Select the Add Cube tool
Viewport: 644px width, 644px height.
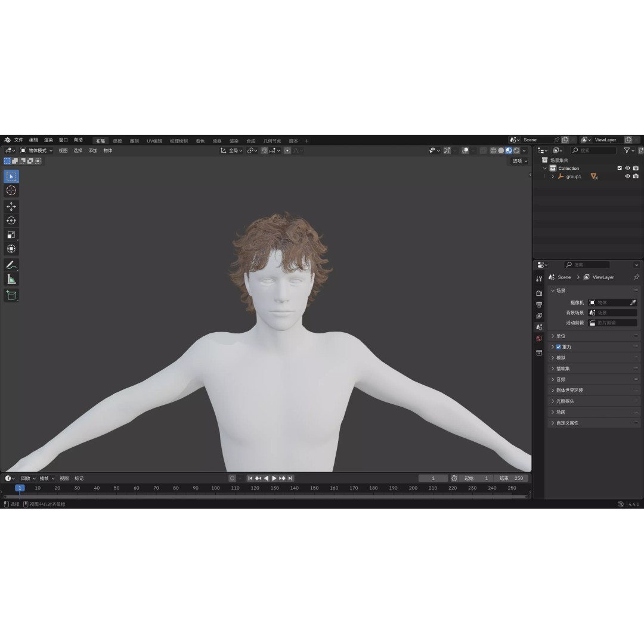pyautogui.click(x=11, y=295)
